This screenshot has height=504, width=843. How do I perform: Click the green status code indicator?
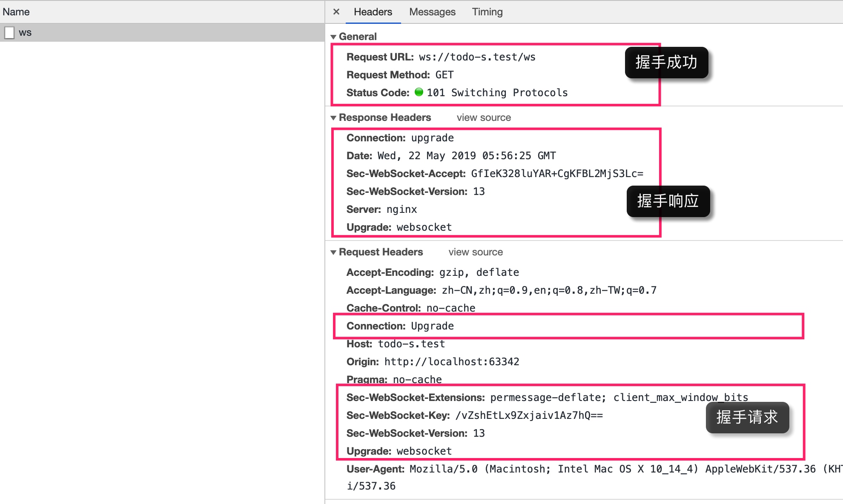(x=419, y=92)
